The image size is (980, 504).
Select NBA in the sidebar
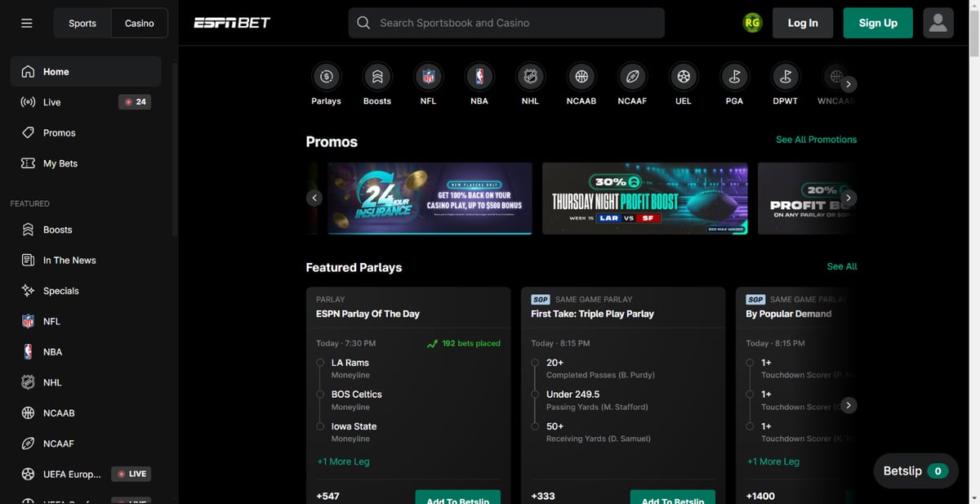86,352
